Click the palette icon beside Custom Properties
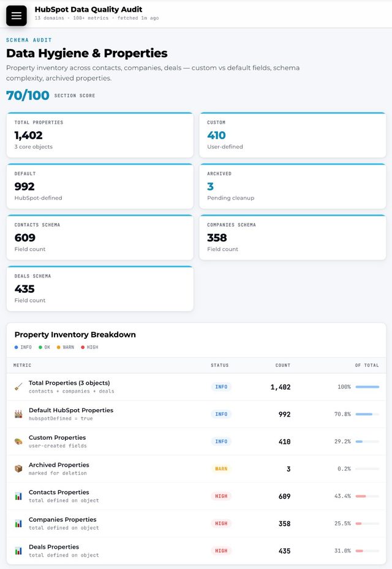The height and width of the screenshot is (569, 392). pyautogui.click(x=18, y=441)
